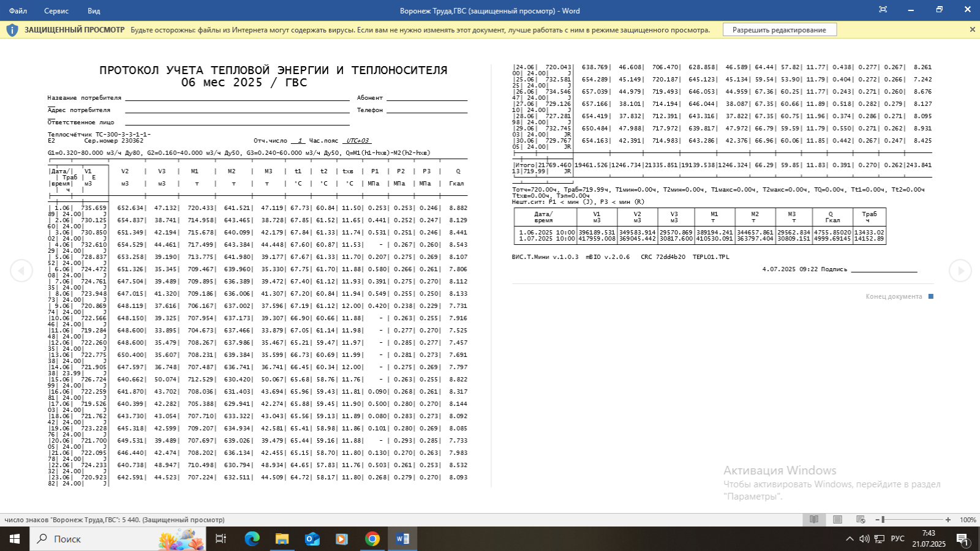Image resolution: width=980 pixels, height=551 pixels.
Task: Click the Ответственное лицо label
Action: [x=81, y=122]
